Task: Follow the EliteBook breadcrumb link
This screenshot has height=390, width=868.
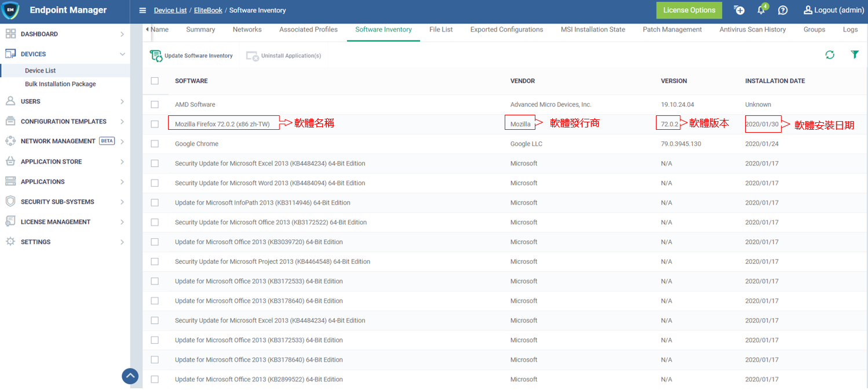Action: tap(208, 10)
